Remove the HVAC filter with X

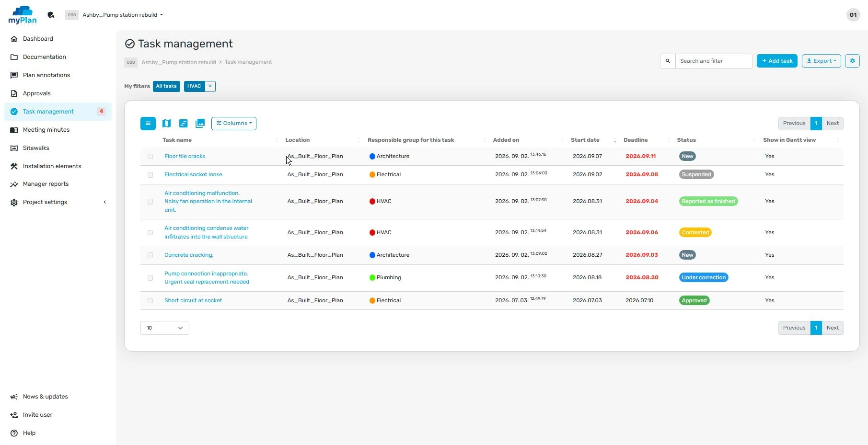coord(210,86)
